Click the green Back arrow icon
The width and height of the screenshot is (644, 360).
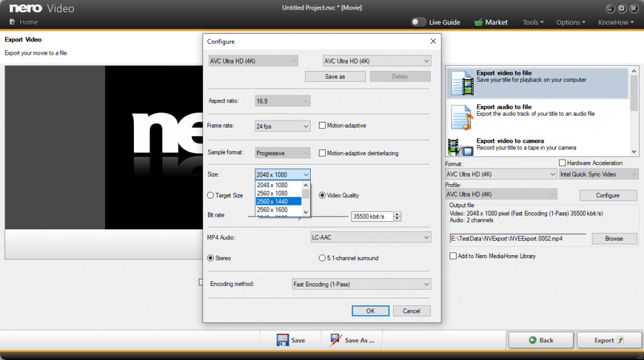click(x=533, y=340)
